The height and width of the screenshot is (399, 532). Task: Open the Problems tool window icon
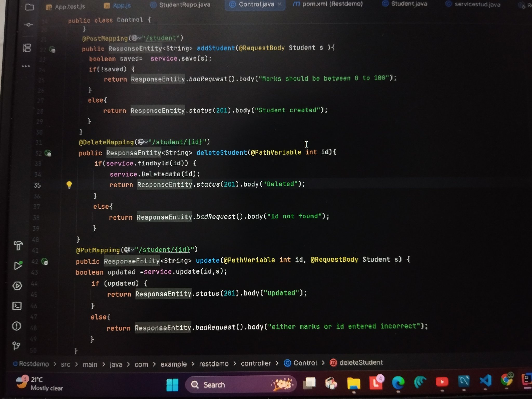(17, 326)
